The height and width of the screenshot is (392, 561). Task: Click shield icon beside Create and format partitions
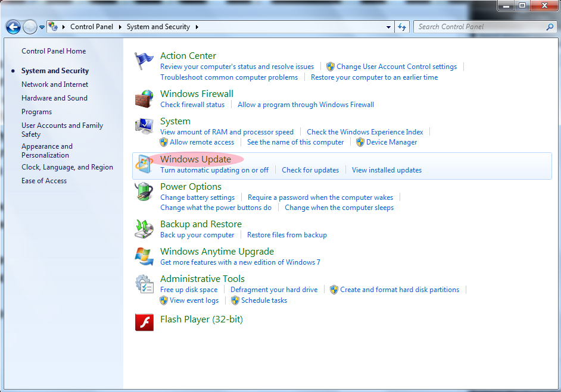[x=334, y=290]
